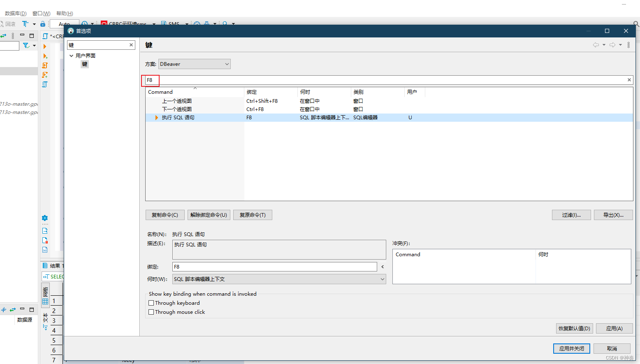This screenshot has width=640, height=364.
Task: Open the 方案 DBeaver scheme dropdown
Action: (194, 64)
